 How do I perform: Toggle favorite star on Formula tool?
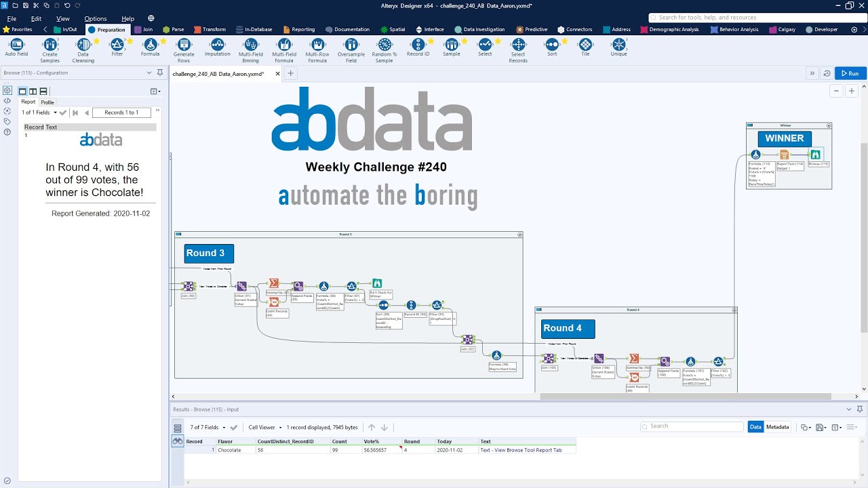coord(163,41)
